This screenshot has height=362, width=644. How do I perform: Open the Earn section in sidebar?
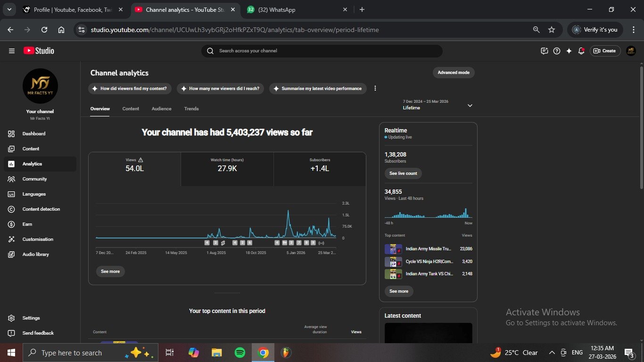pyautogui.click(x=27, y=224)
